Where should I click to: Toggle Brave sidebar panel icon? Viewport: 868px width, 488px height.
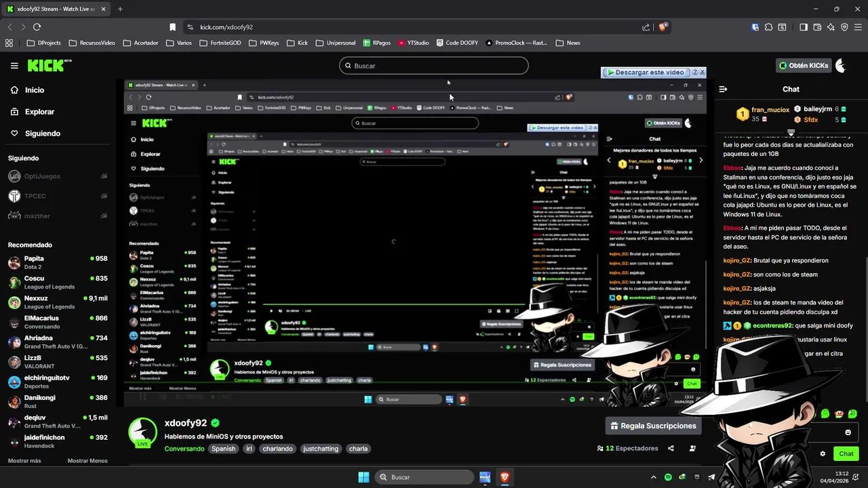pyautogui.click(x=803, y=27)
